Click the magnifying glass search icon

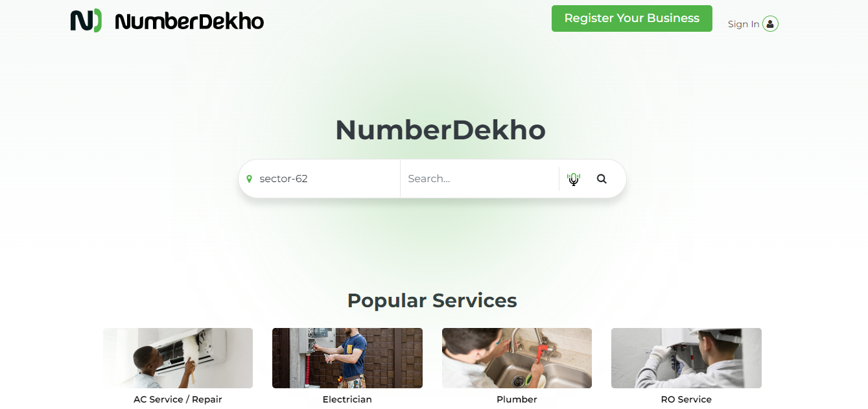click(602, 179)
